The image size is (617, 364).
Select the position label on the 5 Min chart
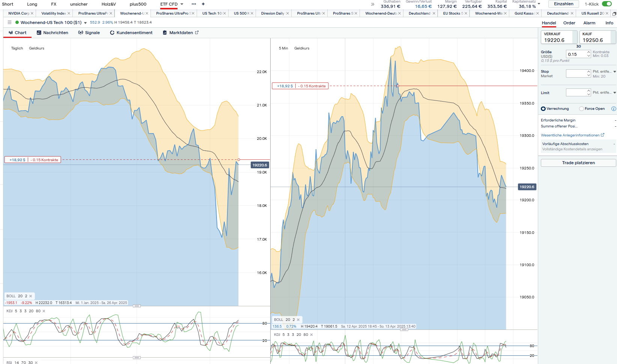tap(300, 86)
